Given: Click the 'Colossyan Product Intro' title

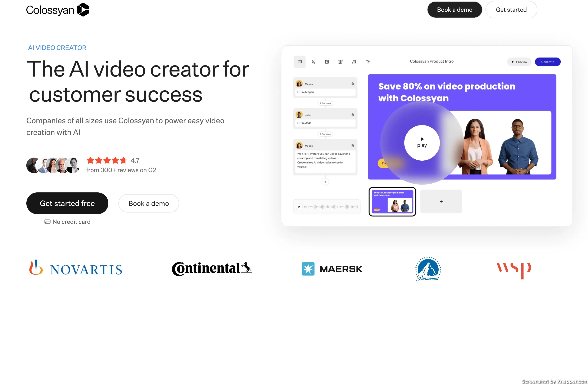Looking at the screenshot, I should pyautogui.click(x=432, y=61).
